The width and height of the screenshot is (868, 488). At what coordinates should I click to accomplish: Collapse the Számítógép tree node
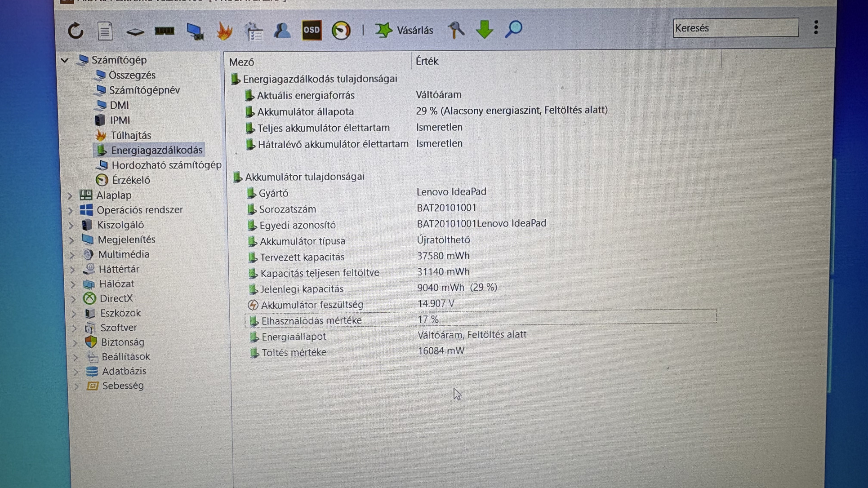coord(65,60)
